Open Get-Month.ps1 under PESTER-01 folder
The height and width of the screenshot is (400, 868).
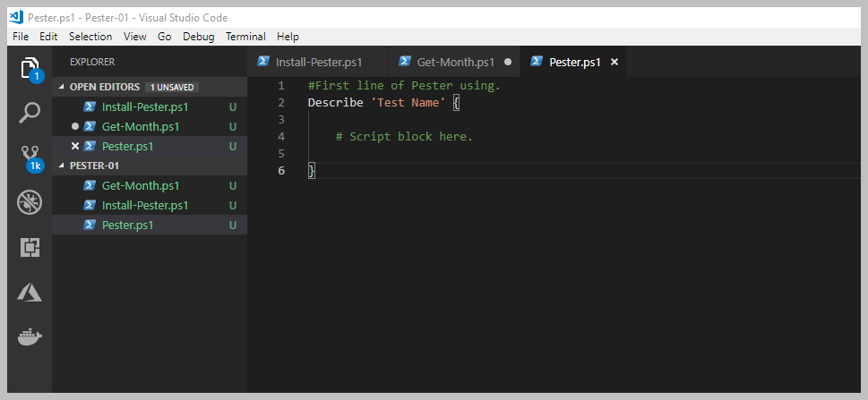click(x=150, y=185)
